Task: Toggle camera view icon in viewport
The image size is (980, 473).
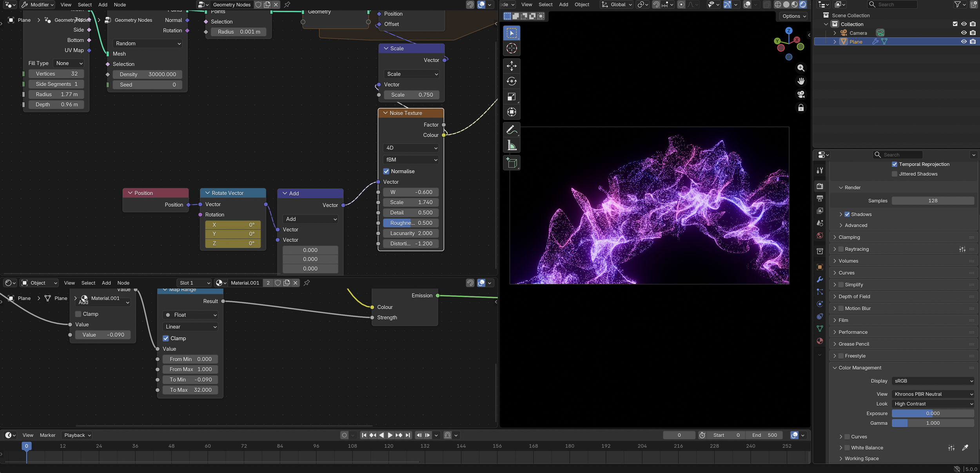Action: click(x=801, y=95)
